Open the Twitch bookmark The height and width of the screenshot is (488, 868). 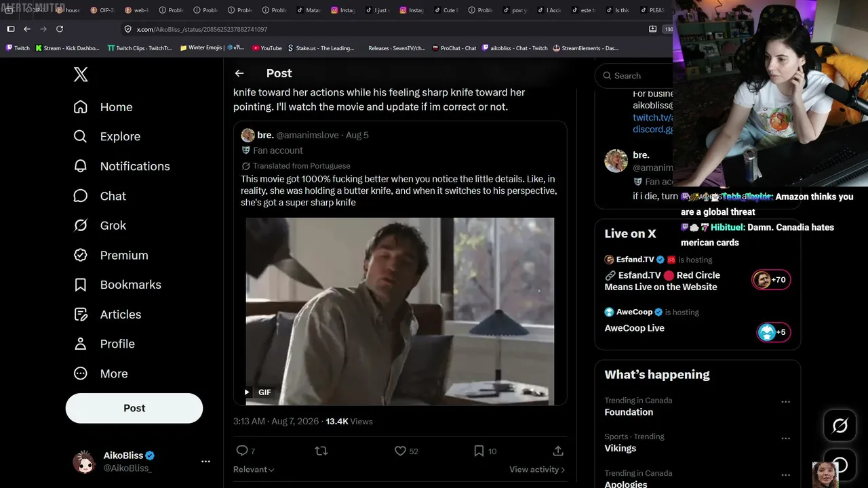point(18,48)
